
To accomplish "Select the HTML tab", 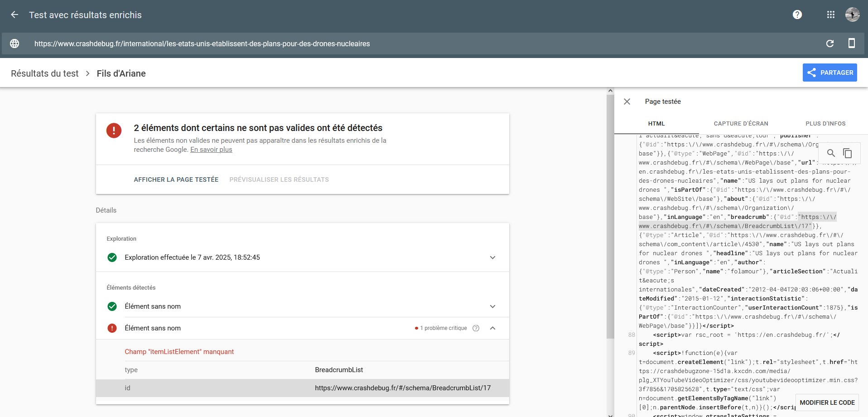I will [656, 124].
